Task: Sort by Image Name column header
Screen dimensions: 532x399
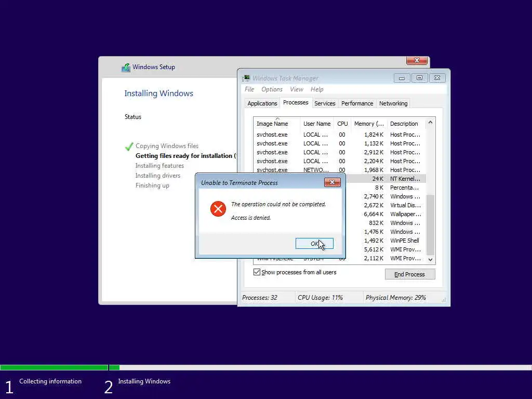Action: point(276,124)
